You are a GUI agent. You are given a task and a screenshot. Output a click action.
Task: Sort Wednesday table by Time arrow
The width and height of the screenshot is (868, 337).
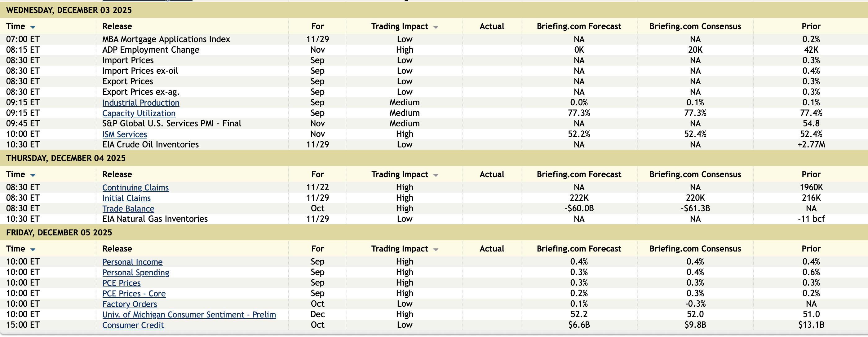pyautogui.click(x=33, y=27)
